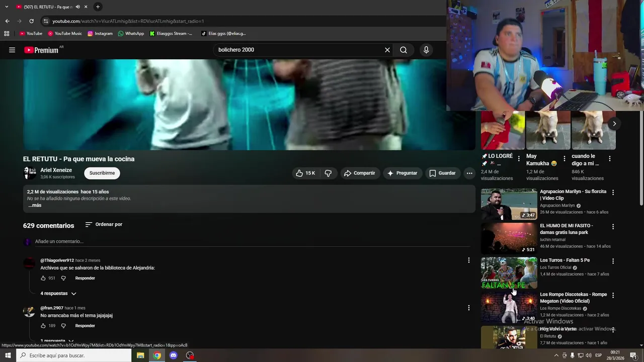The image size is (644, 362).
Task: Open the YouTube bookmark
Action: pyautogui.click(x=31, y=34)
